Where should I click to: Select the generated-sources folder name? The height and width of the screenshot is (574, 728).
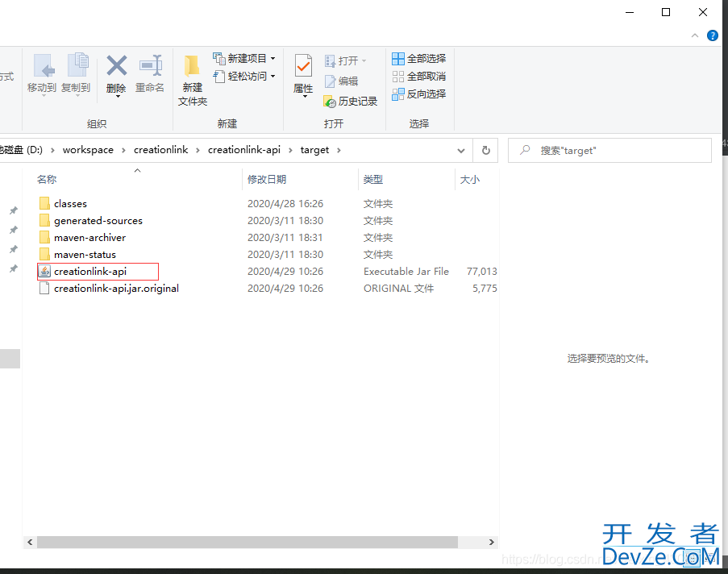98,221
